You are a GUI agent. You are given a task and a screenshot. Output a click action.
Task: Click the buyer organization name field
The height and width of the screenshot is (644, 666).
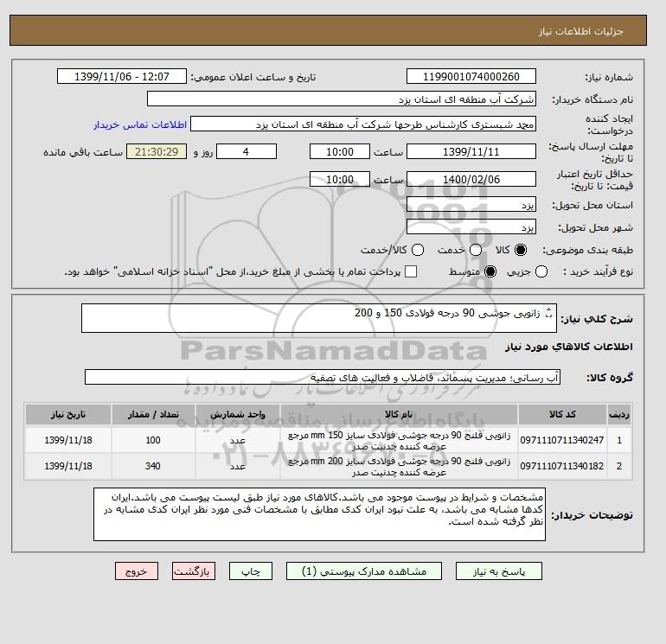click(341, 99)
